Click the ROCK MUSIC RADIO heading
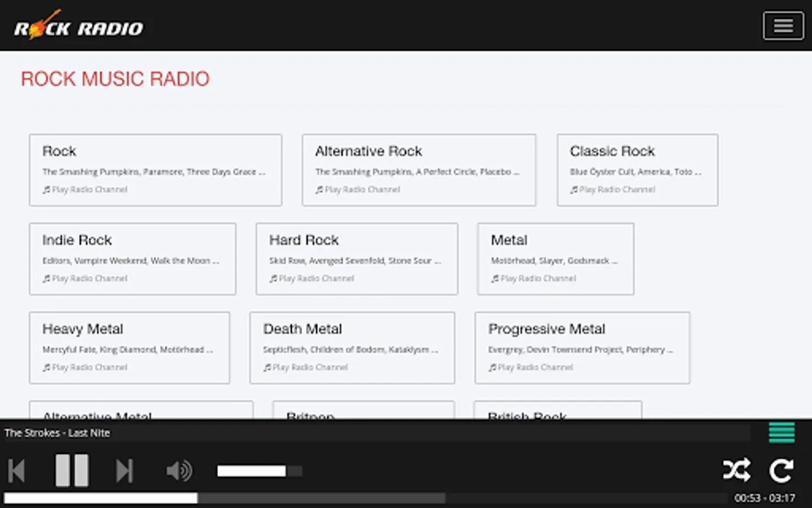The image size is (812, 508). (115, 79)
